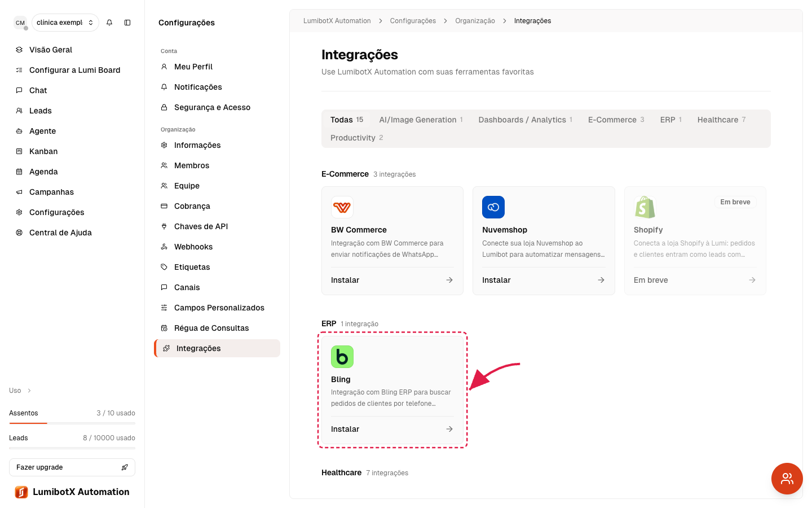The width and height of the screenshot is (812, 508).
Task: Click Instalar on the Nuvemshop card
Action: coord(496,280)
